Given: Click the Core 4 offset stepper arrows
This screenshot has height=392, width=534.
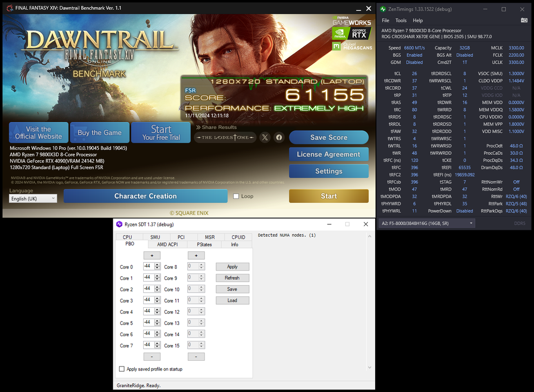Looking at the screenshot, I should [157, 311].
